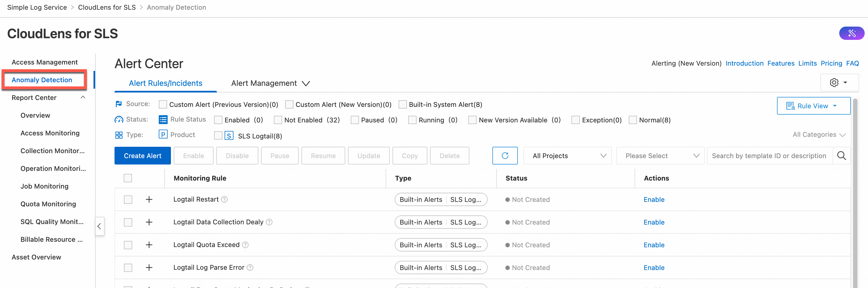Image resolution: width=868 pixels, height=288 pixels.
Task: Check the Not Enabled status filter
Action: click(278, 120)
